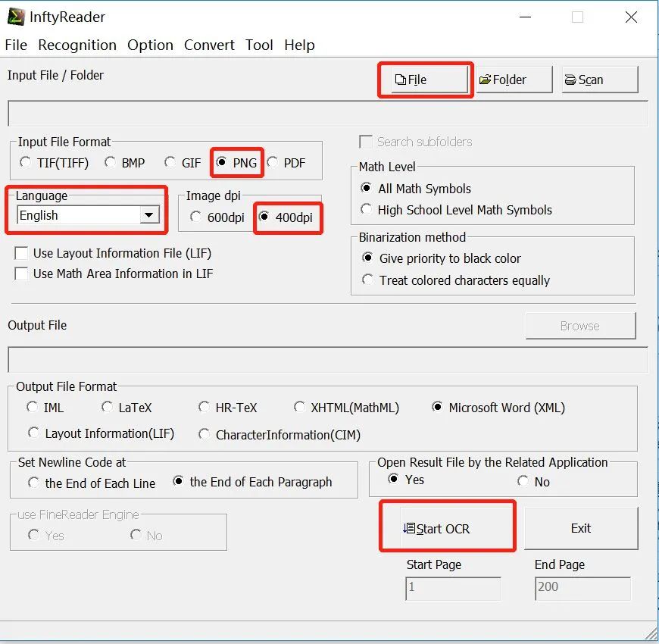
Task: Choose Yes for Open Result File
Action: [406, 480]
